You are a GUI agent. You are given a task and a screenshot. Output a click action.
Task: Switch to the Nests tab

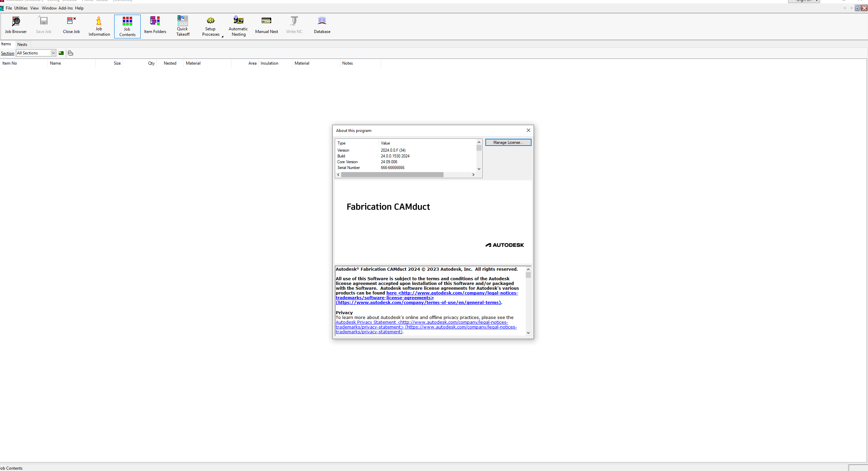[22, 45]
